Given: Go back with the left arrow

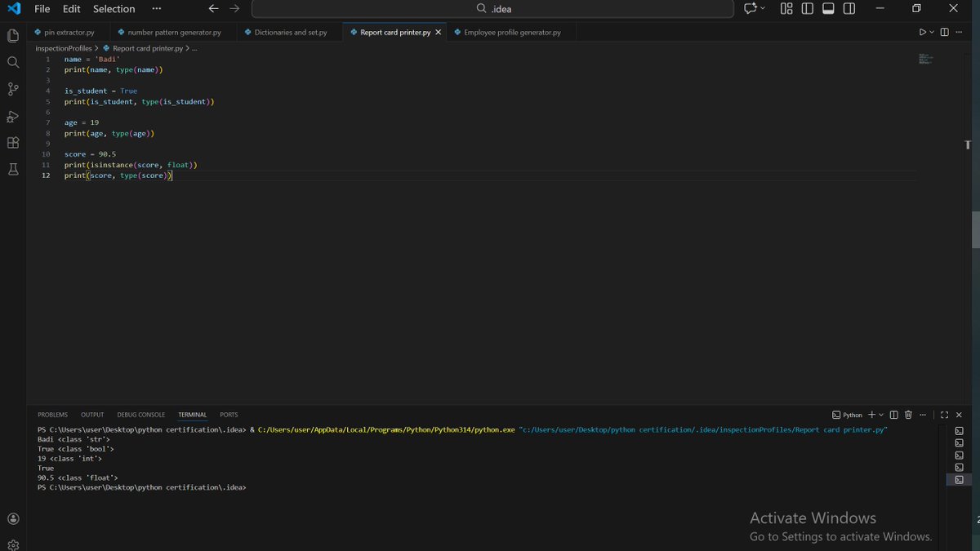Looking at the screenshot, I should pyautogui.click(x=213, y=9).
